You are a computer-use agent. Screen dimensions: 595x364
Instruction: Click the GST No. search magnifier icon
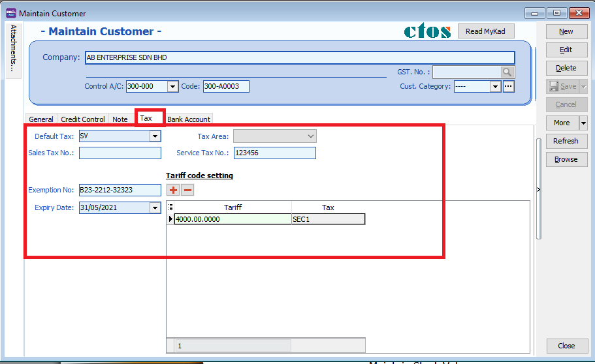tap(507, 72)
